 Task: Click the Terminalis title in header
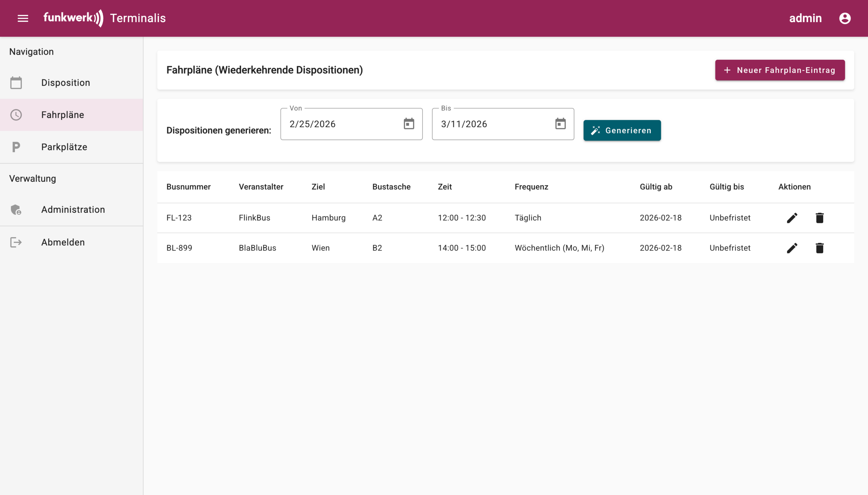[x=138, y=18]
